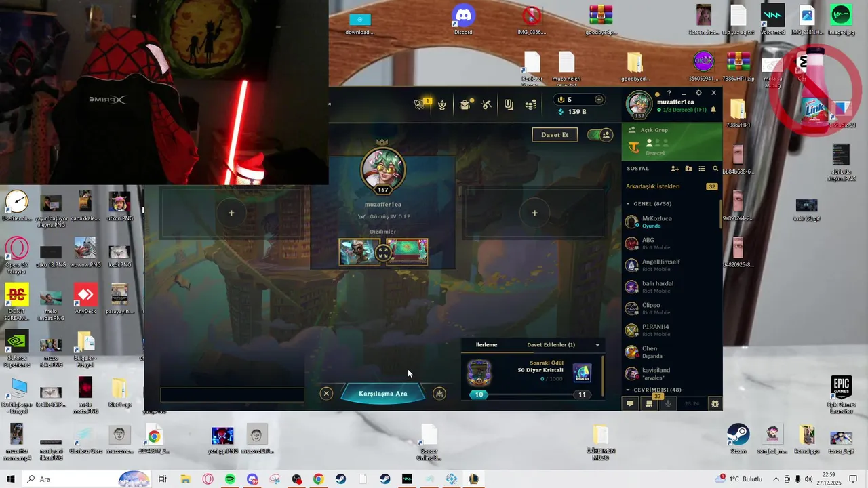Open the chat bubble icon at bottom

click(630, 403)
